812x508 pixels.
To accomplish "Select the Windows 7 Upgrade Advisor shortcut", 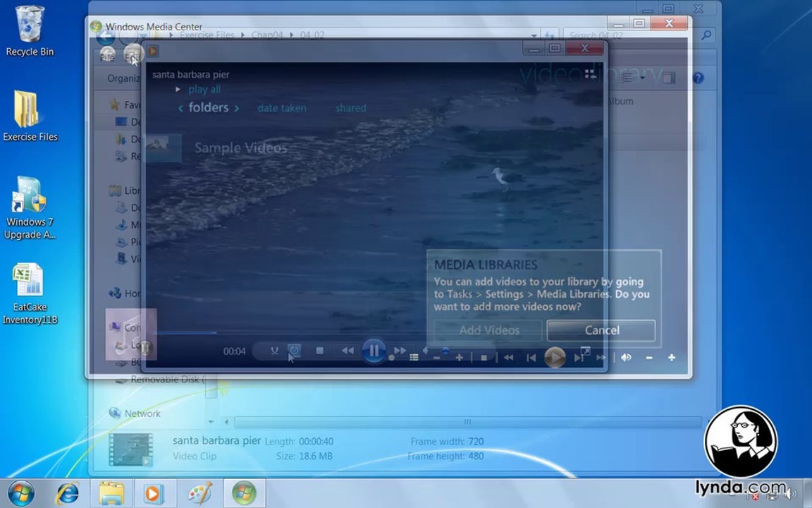I will (x=30, y=208).
